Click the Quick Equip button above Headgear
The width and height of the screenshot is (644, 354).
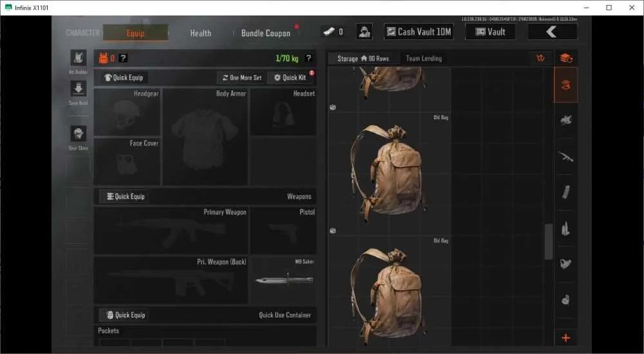coord(124,77)
